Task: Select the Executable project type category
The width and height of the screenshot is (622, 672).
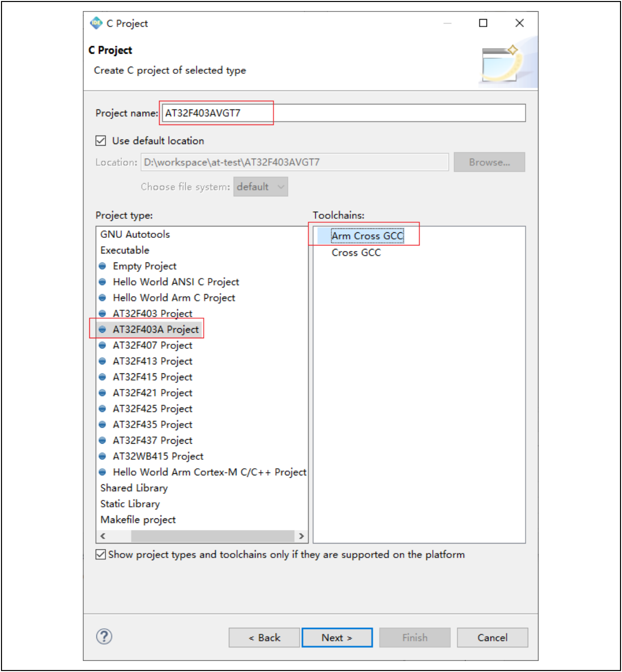Action: [125, 250]
